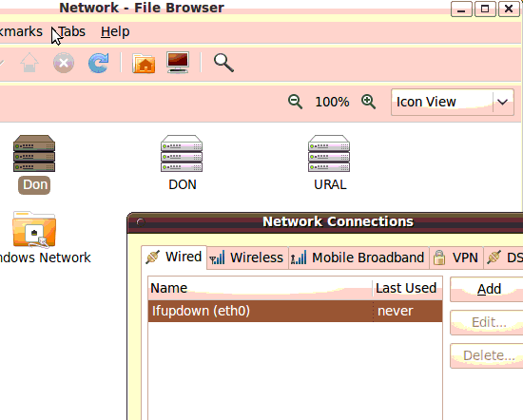The image size is (523, 420).
Task: Click the Edit... connection button
Action: coord(487,322)
